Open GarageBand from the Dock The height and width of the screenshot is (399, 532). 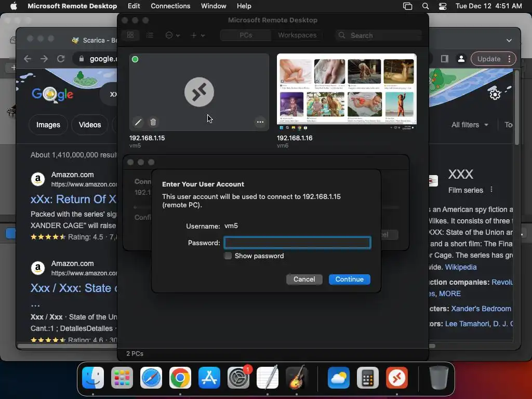297,378
